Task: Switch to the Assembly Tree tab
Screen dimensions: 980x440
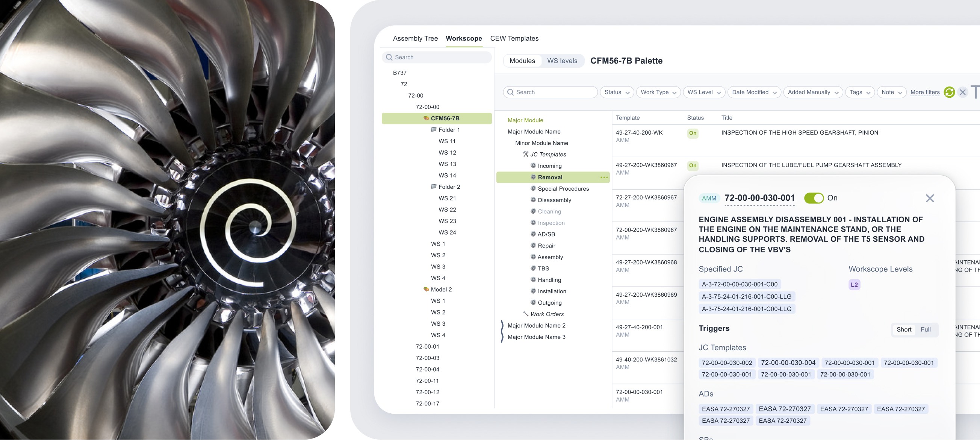Action: (x=415, y=38)
